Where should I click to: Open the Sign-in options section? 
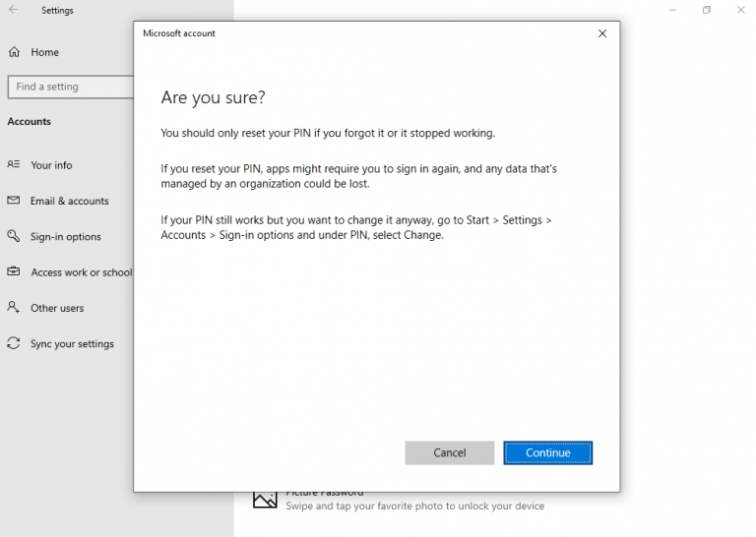[66, 236]
